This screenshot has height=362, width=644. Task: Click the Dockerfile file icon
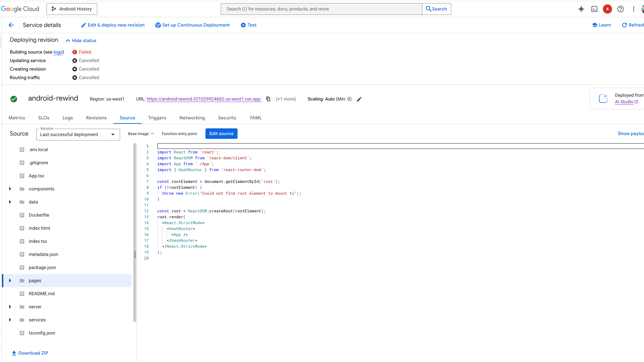pyautogui.click(x=22, y=215)
